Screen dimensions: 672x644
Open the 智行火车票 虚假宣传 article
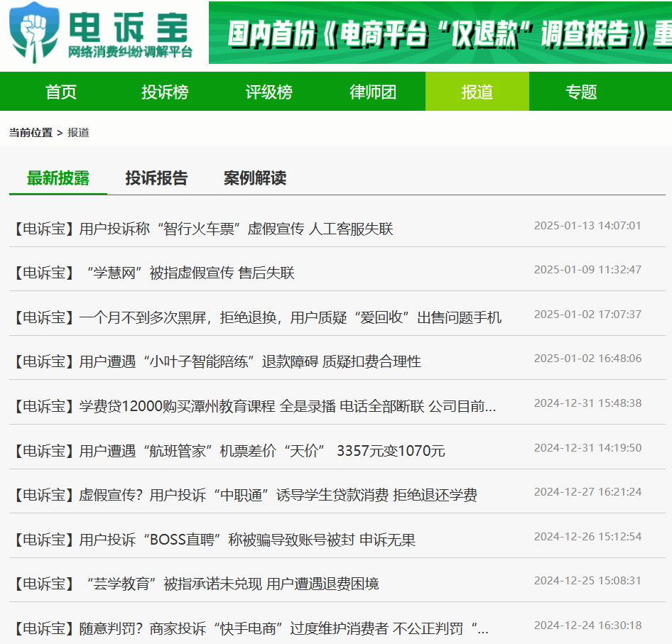pos(204,229)
